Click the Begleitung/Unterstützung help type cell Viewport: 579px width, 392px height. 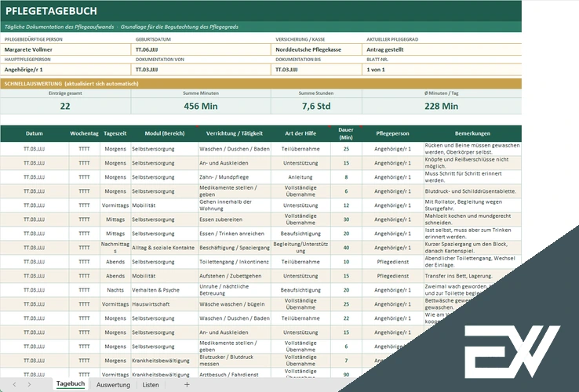pos(300,248)
